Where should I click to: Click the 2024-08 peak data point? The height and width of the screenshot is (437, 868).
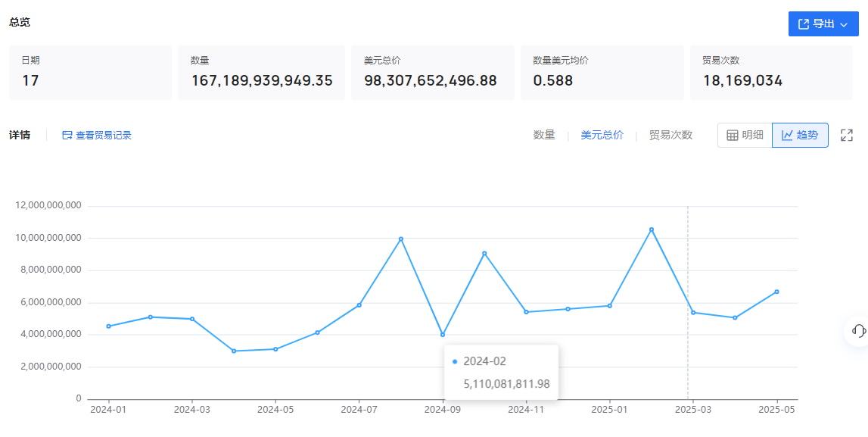click(401, 239)
